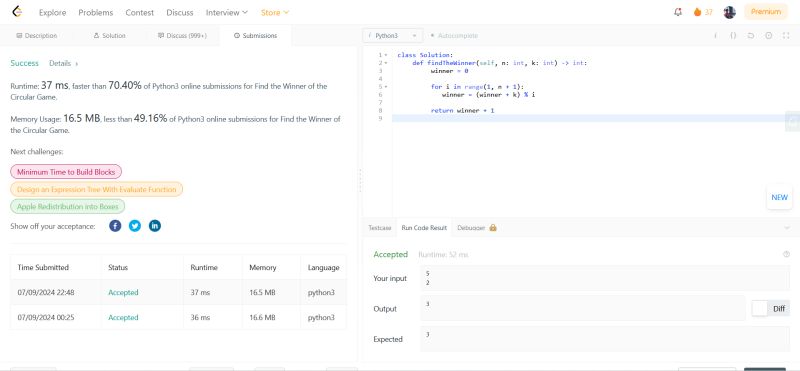
Task: Share acceptance on LinkedIn
Action: click(x=155, y=226)
